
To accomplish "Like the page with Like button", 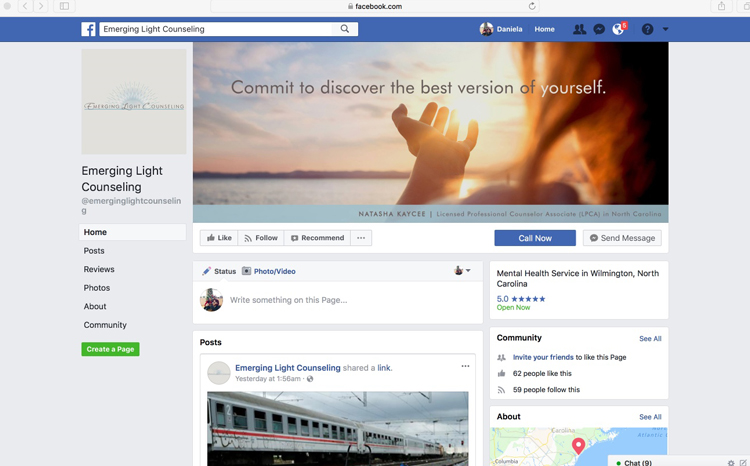I will [x=219, y=238].
